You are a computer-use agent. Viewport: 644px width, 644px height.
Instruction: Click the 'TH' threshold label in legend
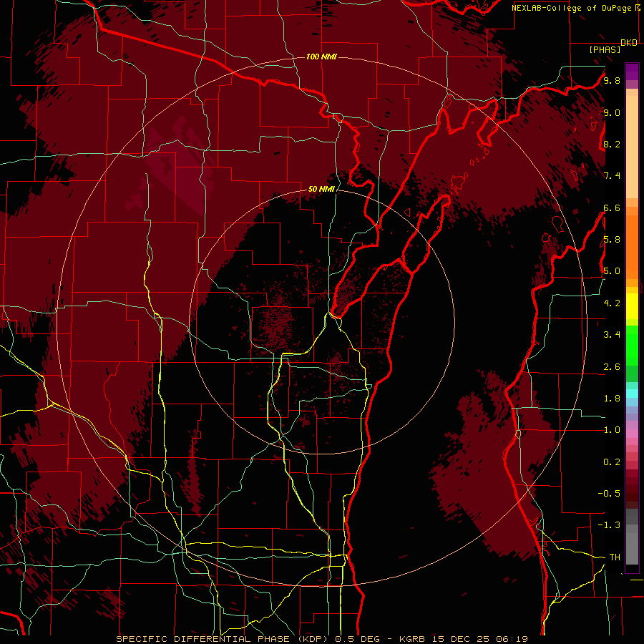pos(615,557)
